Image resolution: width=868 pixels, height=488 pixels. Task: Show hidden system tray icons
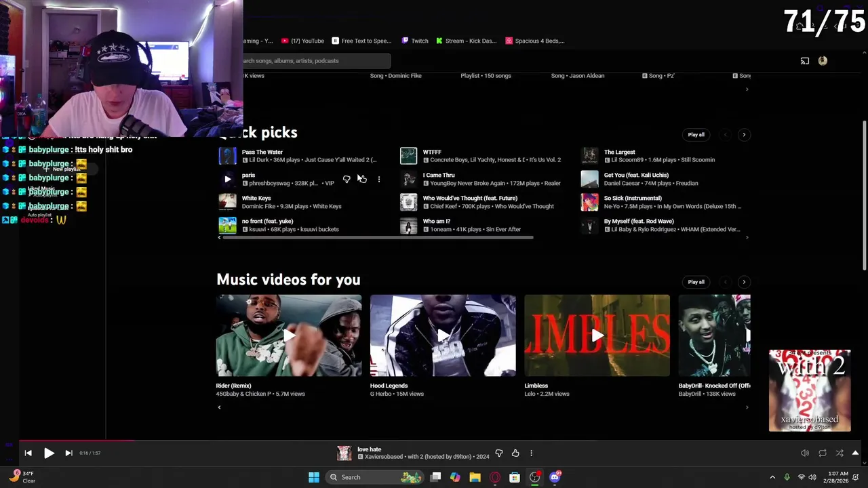coord(772,477)
